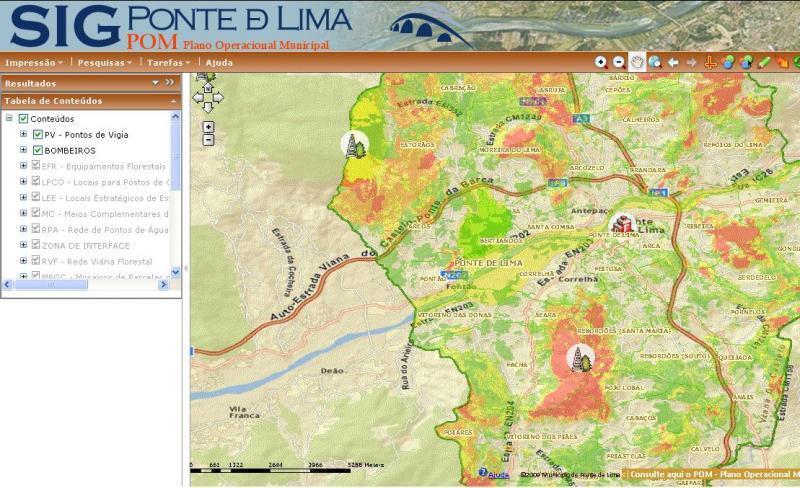
Task: Open the Impressão menu
Action: [x=33, y=62]
